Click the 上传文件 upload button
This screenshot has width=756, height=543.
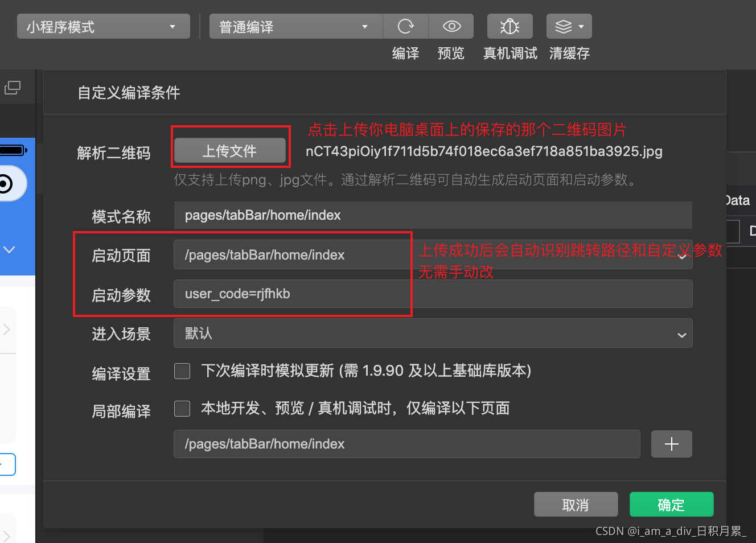pos(230,151)
